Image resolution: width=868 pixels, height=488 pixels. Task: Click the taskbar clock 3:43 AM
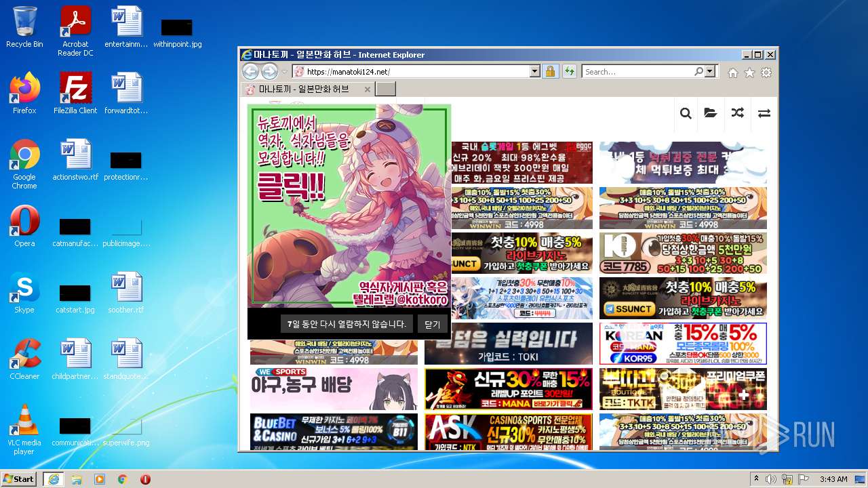coord(833,479)
